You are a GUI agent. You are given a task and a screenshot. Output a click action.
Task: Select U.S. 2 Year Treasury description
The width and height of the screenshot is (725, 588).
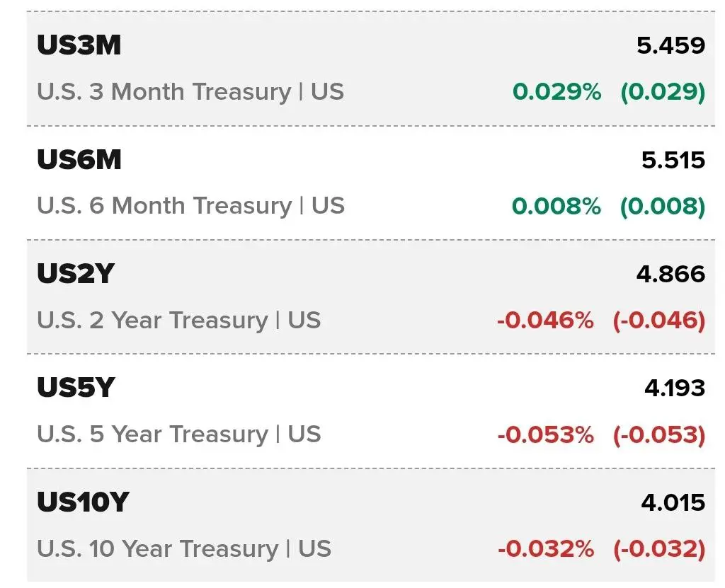click(x=179, y=321)
